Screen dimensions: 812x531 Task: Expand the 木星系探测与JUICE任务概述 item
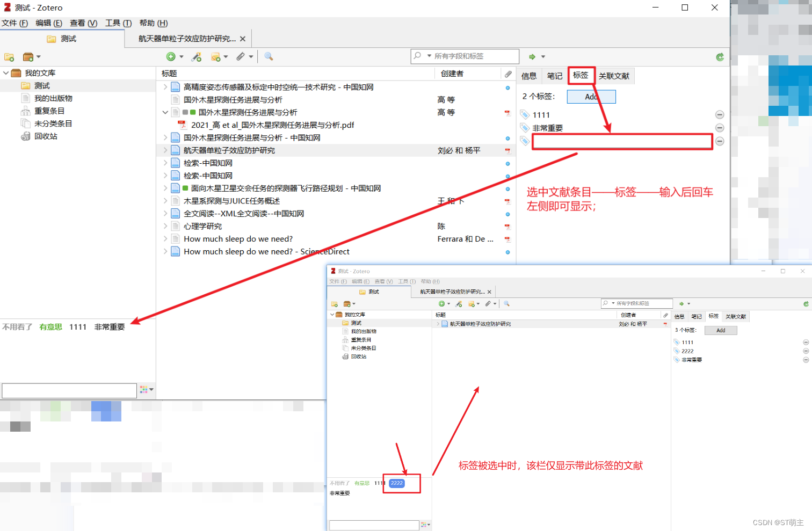tap(165, 201)
